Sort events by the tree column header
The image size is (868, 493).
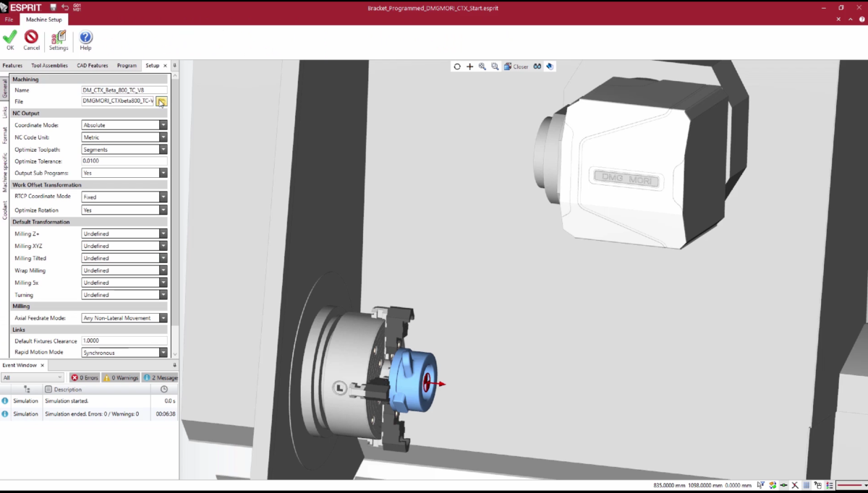click(x=27, y=389)
